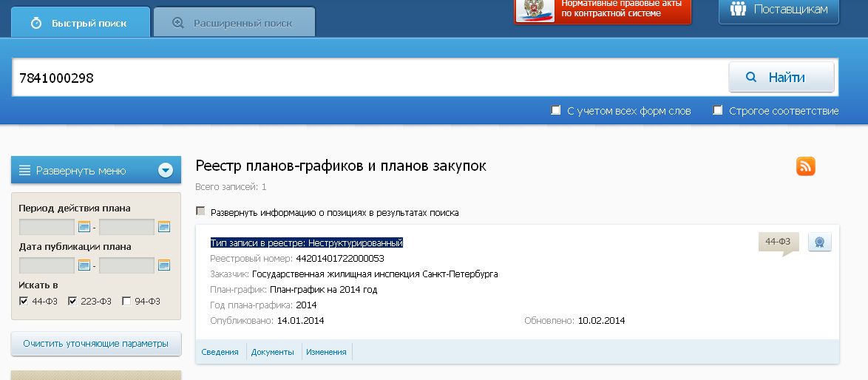Click the search query field with 7841000298

tap(370, 78)
